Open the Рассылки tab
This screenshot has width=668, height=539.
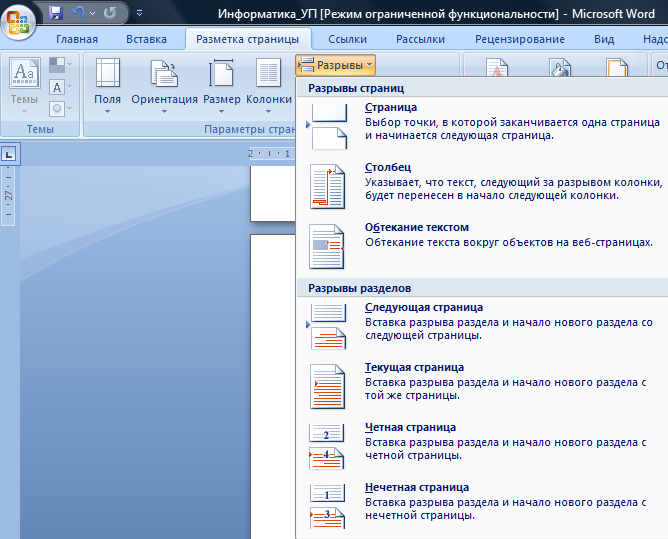pyautogui.click(x=420, y=39)
